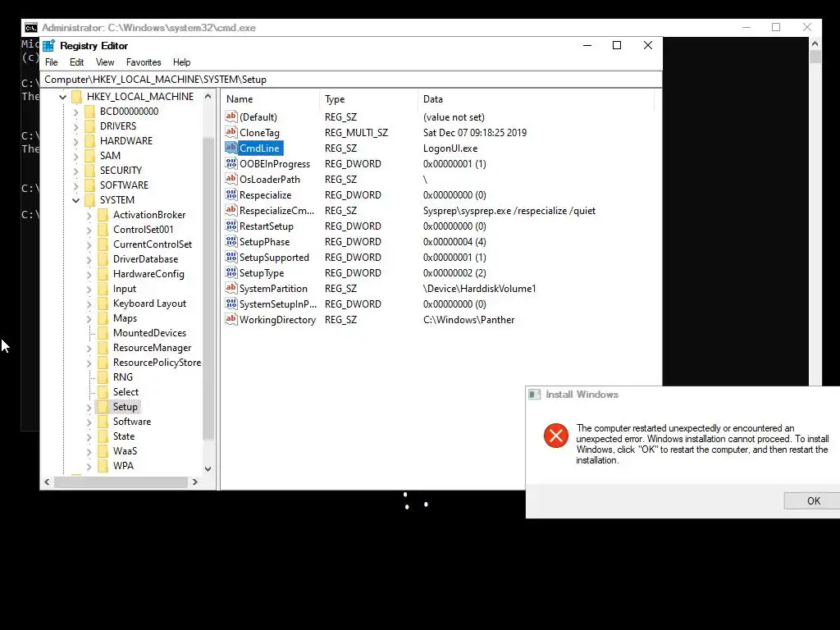Click the (Default) value icon
This screenshot has width=840, height=630.
231,116
